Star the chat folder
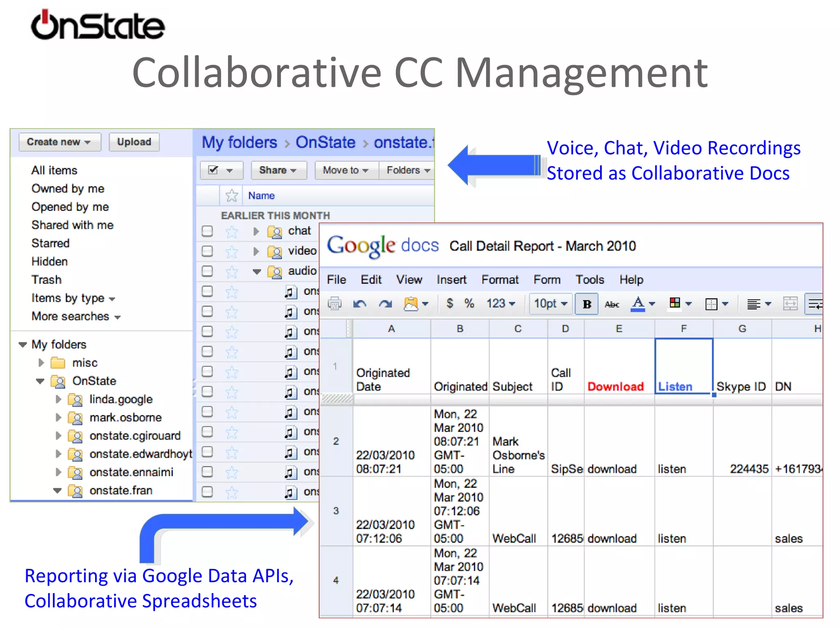 [x=232, y=232]
